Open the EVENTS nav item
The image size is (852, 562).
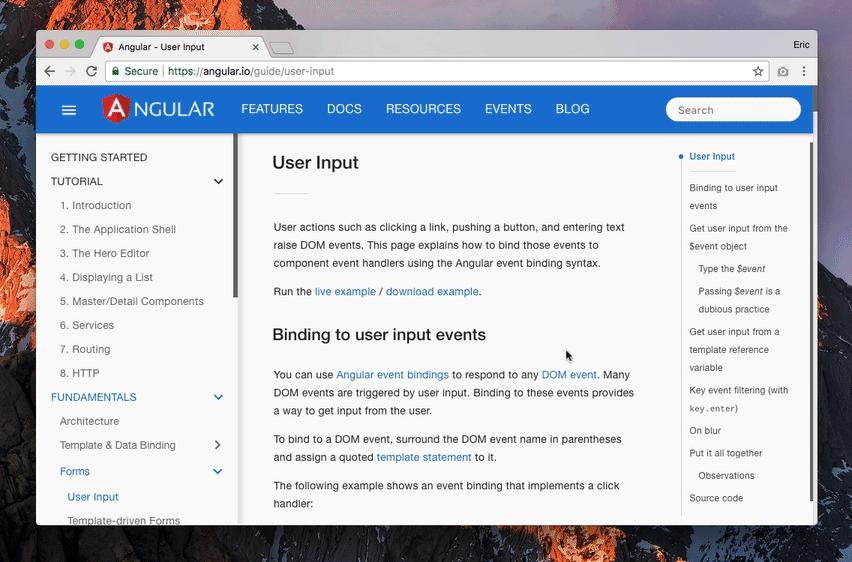(x=508, y=109)
